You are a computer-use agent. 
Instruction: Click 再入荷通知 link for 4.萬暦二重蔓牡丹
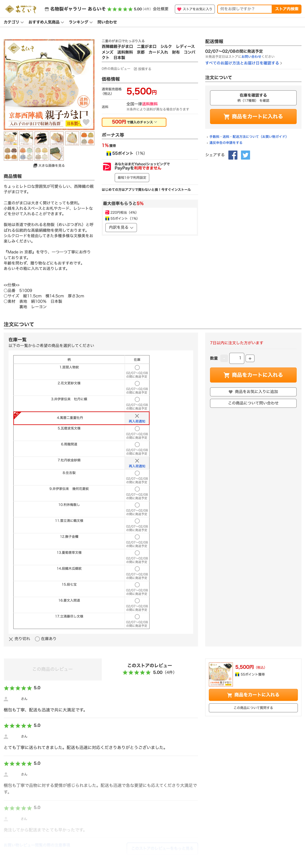point(137,421)
